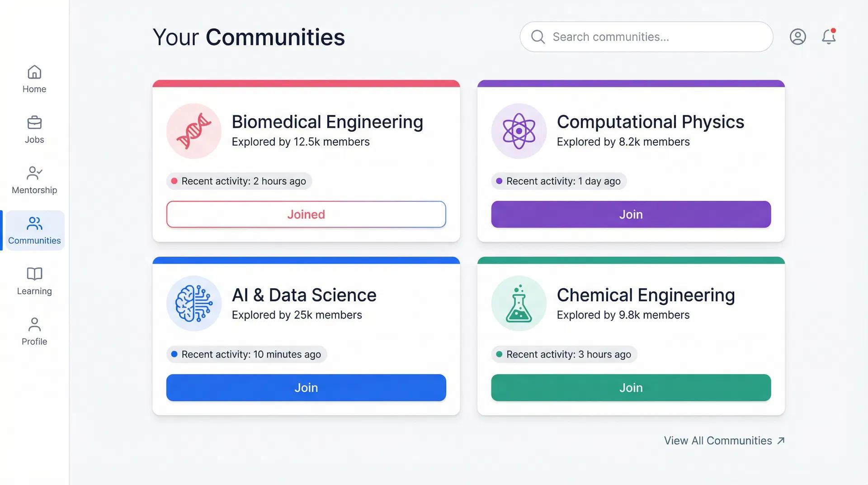Open the user account icon
This screenshot has height=485, width=868.
[797, 37]
